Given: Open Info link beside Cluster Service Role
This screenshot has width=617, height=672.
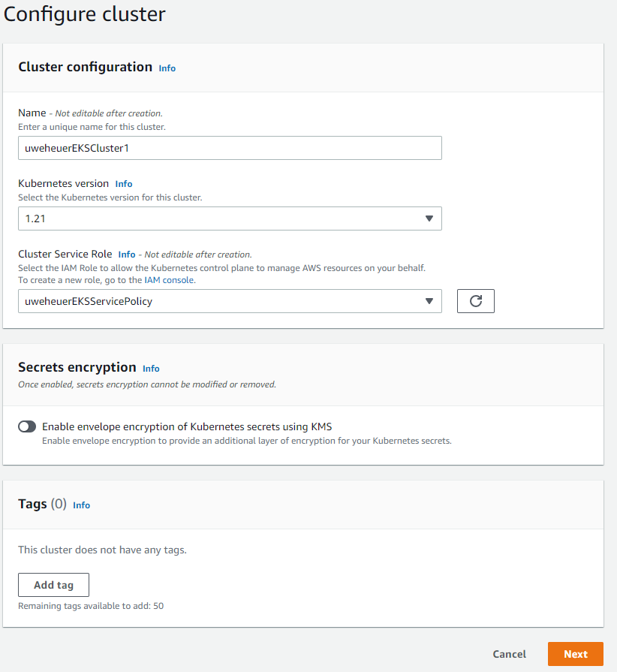Looking at the screenshot, I should 127,255.
